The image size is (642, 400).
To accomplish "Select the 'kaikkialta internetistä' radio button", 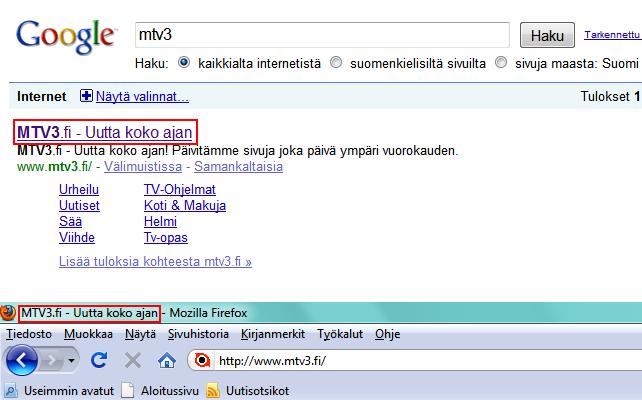I will (x=184, y=63).
